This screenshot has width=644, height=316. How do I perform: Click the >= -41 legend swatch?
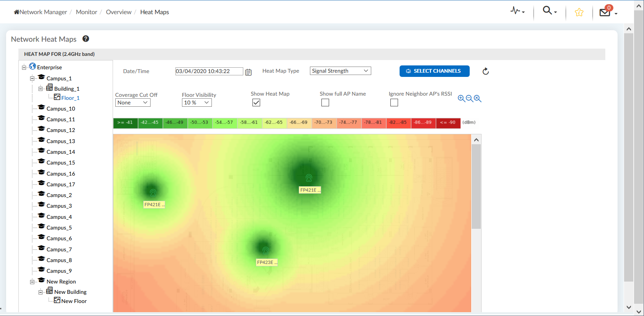[125, 123]
